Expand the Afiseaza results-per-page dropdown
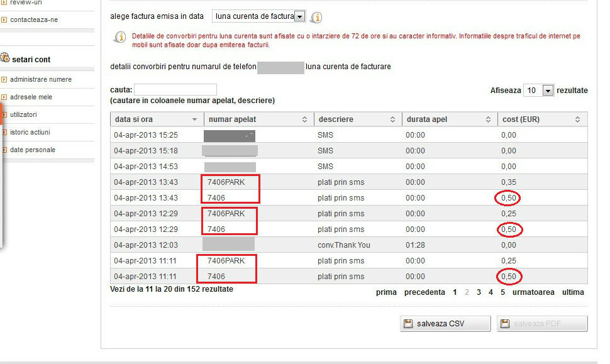610x364 pixels. [x=547, y=91]
